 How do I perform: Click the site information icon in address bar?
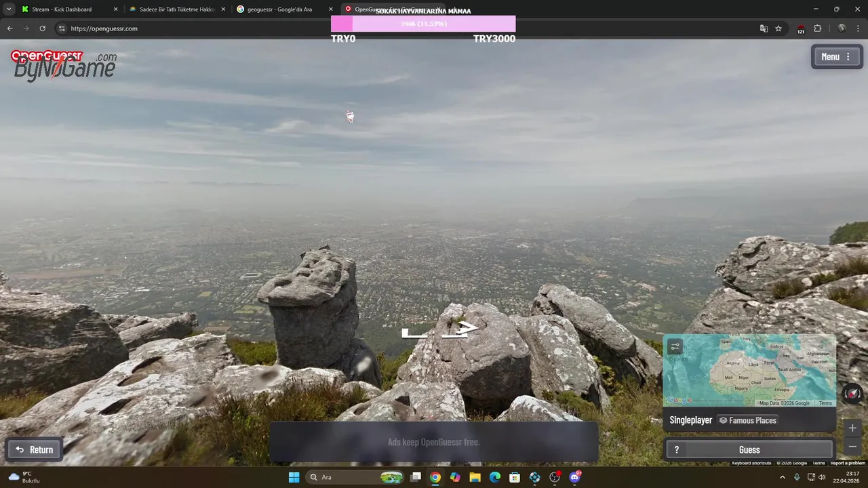[61, 28]
